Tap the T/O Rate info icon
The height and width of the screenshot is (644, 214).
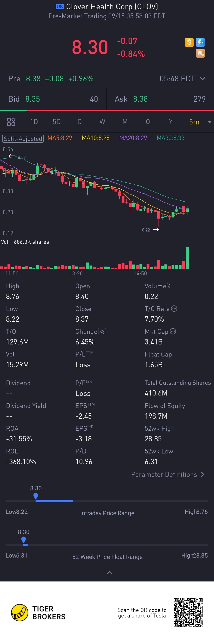(x=174, y=308)
